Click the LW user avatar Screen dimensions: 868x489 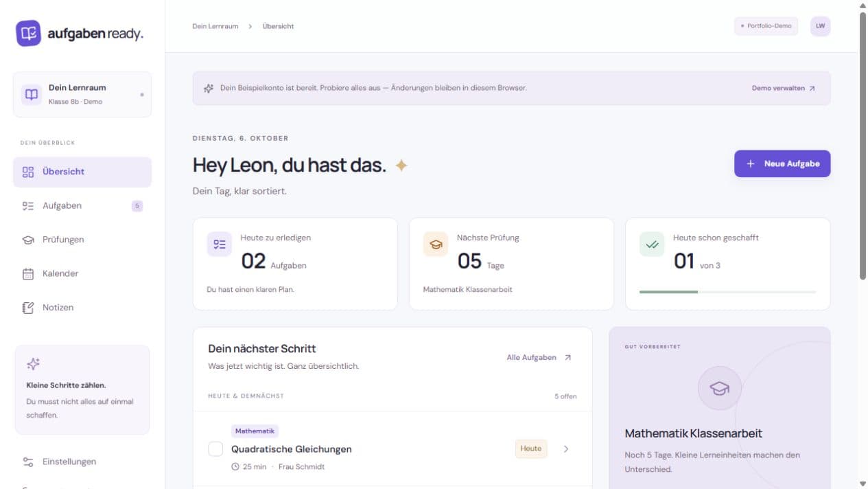click(x=820, y=26)
